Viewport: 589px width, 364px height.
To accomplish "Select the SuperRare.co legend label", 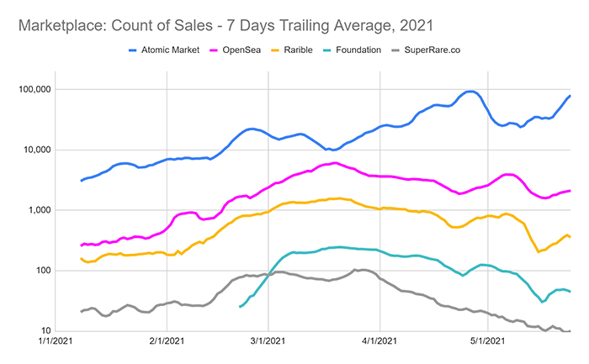I will (x=432, y=50).
